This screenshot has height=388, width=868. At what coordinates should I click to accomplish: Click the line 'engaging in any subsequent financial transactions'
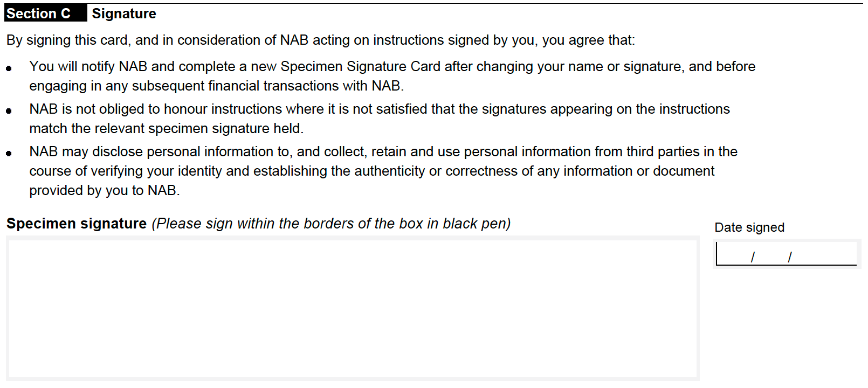tap(217, 86)
